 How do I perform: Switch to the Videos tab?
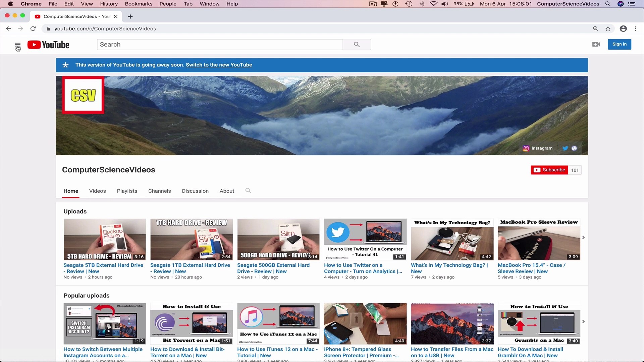click(x=97, y=191)
